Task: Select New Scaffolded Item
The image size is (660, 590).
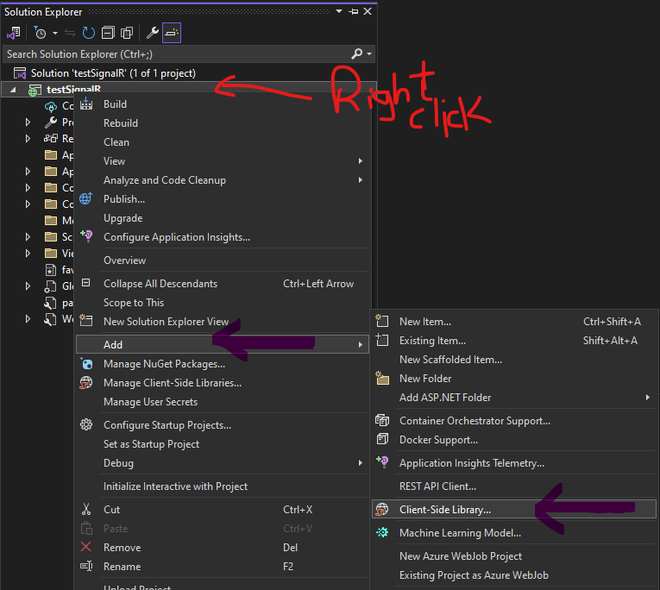Action: [x=514, y=360]
